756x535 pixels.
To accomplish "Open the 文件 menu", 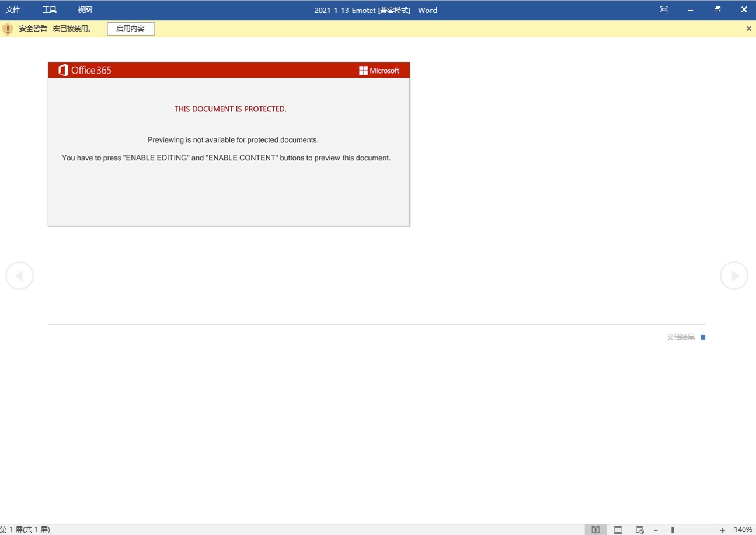I will 13,10.
